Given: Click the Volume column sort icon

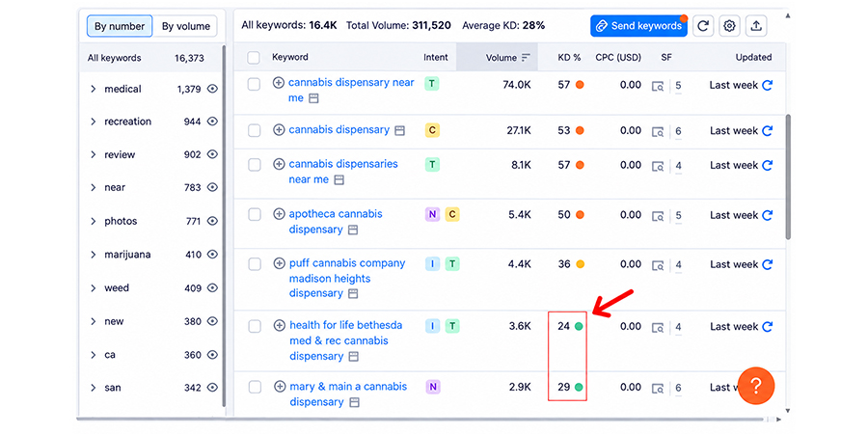Looking at the screenshot, I should 526,58.
